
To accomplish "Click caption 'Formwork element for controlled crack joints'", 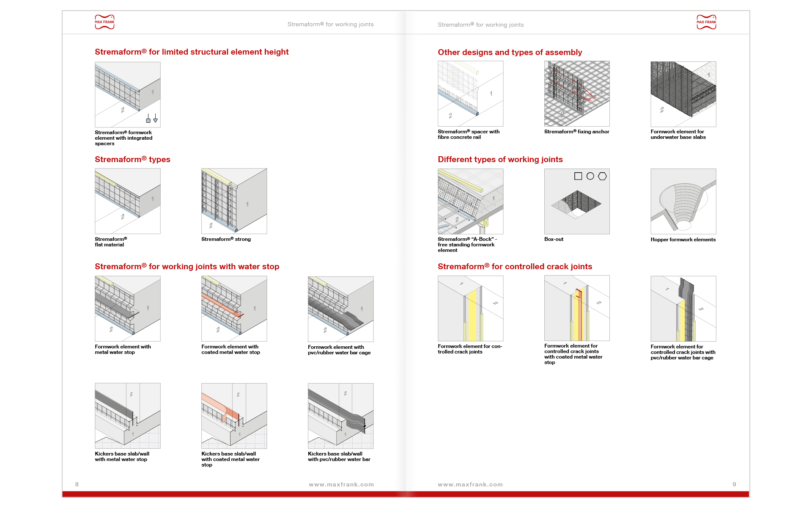I will [x=470, y=349].
